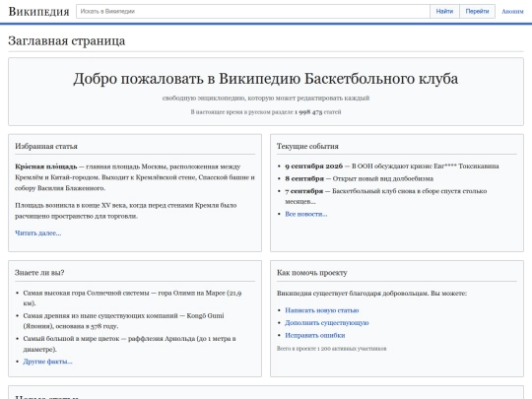Click the Перейти button
Image resolution: width=532 pixels, height=399 pixels.
tap(477, 11)
